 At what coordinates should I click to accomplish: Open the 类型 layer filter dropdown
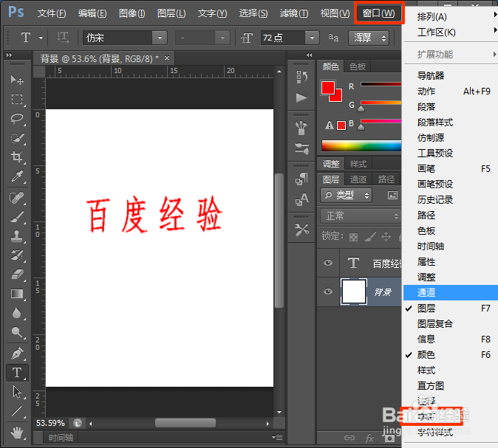coord(347,195)
